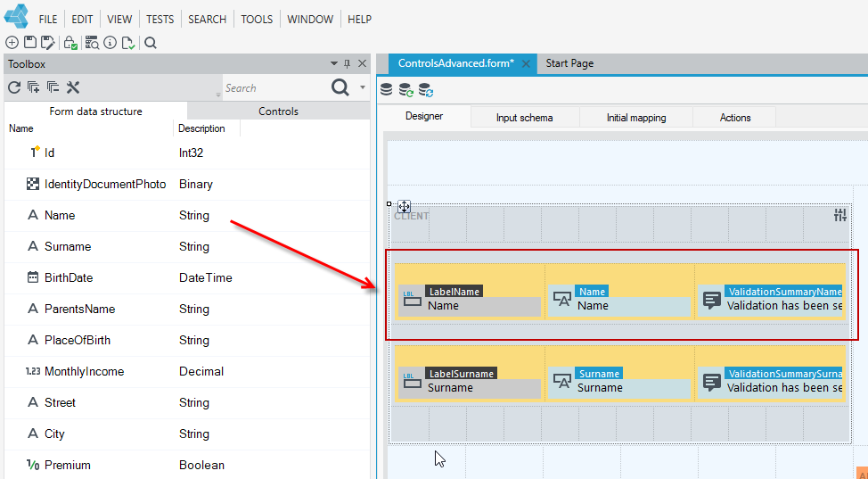Open the Toolbox panel options dropdown arrow

coord(334,63)
